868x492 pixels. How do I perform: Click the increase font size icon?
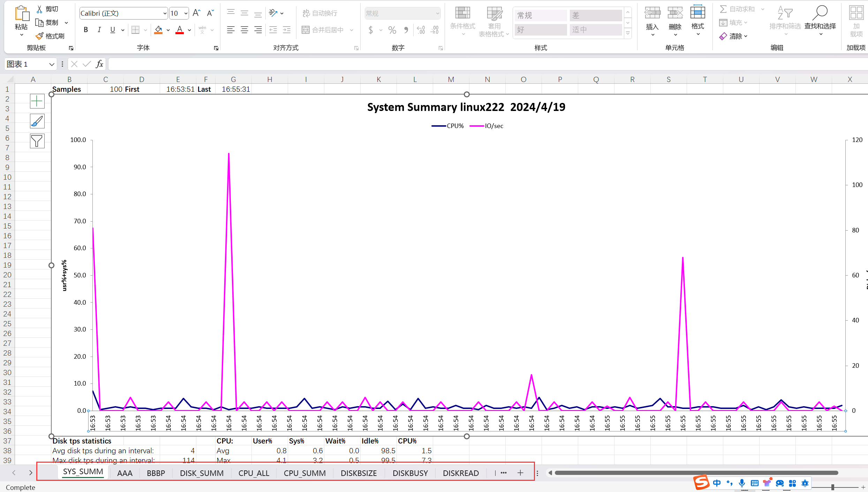196,13
